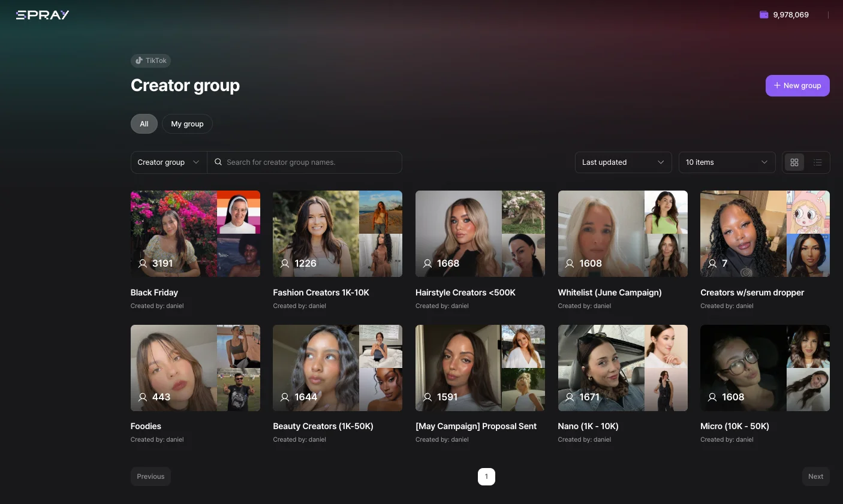The height and width of the screenshot is (504, 843).
Task: Select page 1 in pagination
Action: coord(486,476)
